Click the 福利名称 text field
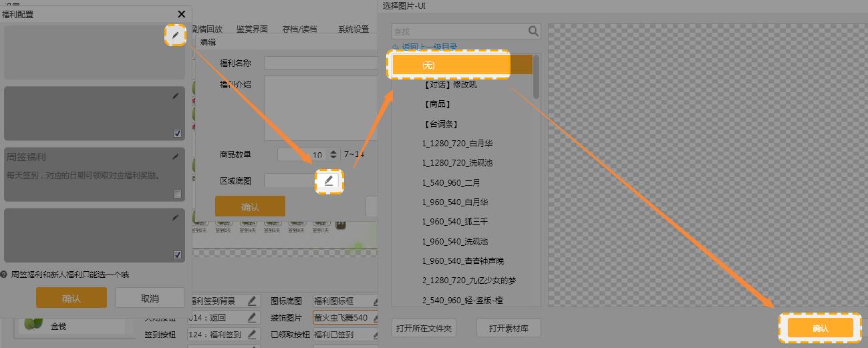Screen dimensions: 868x348 [x=321, y=63]
